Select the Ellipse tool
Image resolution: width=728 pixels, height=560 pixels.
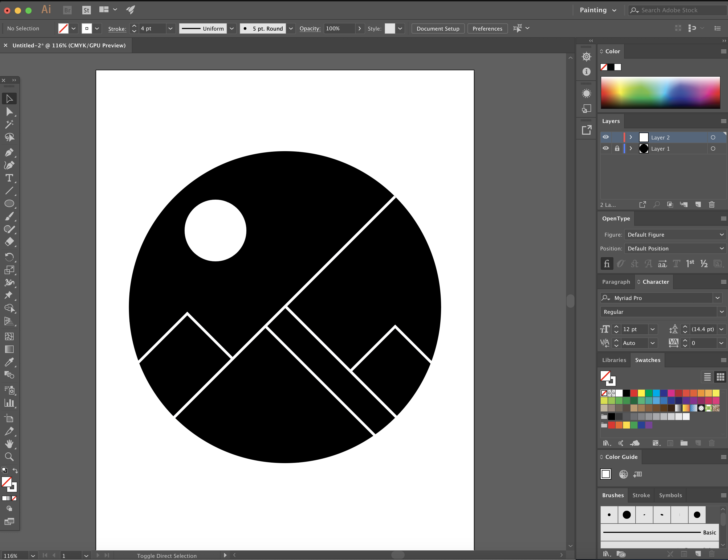coord(9,204)
